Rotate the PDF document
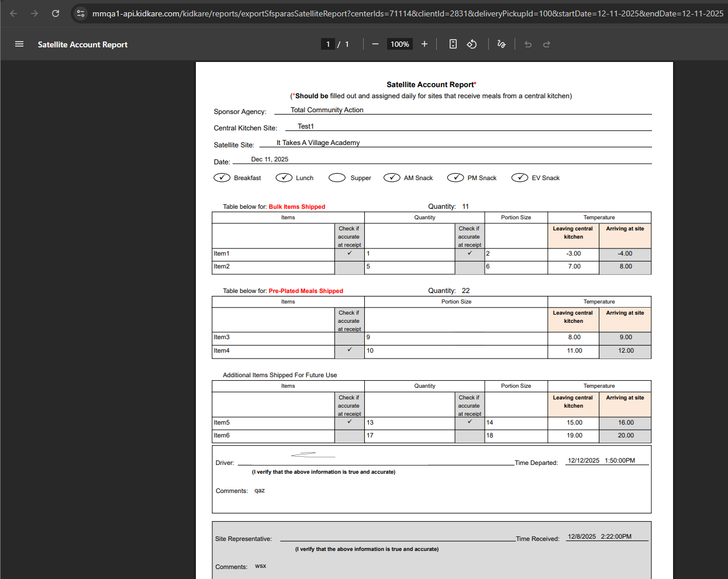The height and width of the screenshot is (579, 728). [472, 44]
